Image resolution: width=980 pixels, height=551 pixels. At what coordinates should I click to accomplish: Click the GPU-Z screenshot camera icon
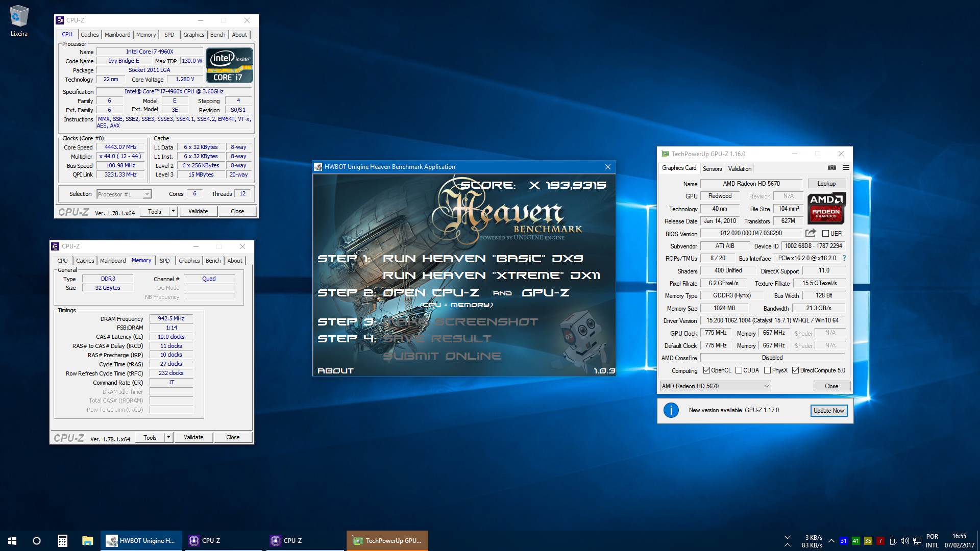coord(831,168)
